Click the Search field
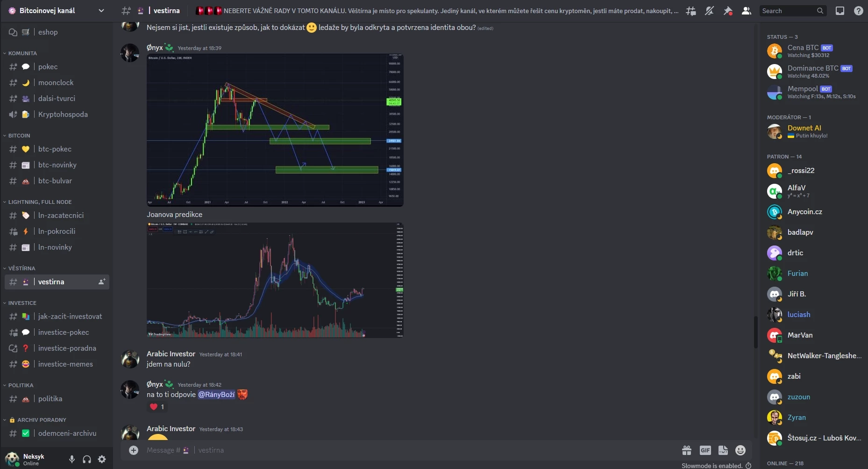The image size is (868, 469). 792,11
